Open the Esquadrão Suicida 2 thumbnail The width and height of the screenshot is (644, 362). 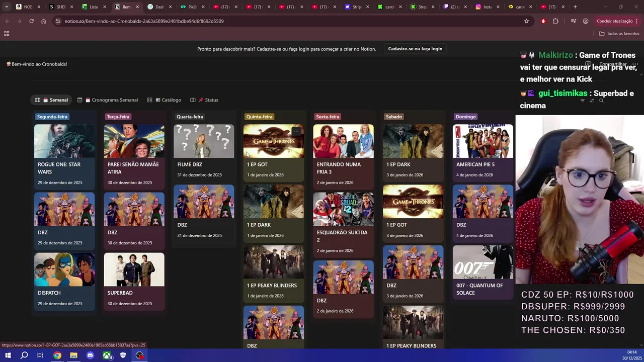pos(343,209)
